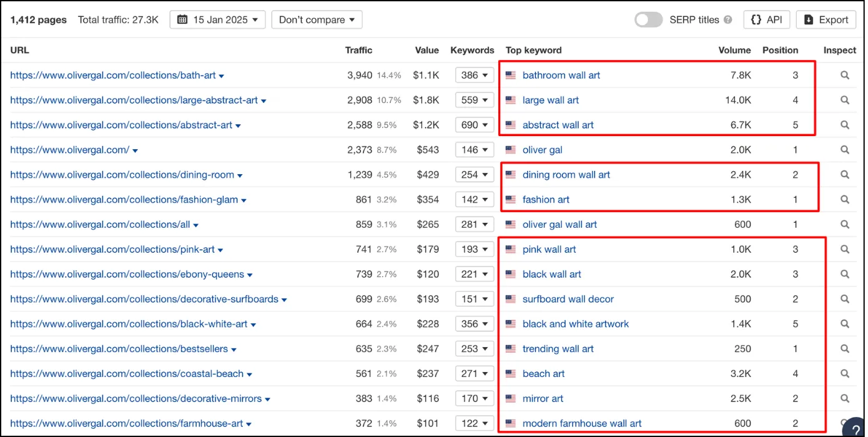Open the 356 keywords dropdown

[475, 324]
